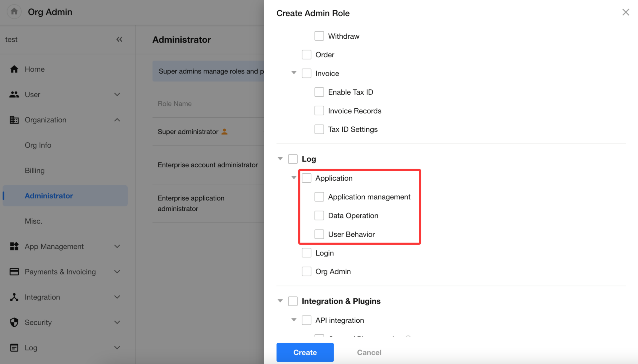Click the orange person icon beside Super administrator
This screenshot has height=364, width=638.
coord(225,132)
